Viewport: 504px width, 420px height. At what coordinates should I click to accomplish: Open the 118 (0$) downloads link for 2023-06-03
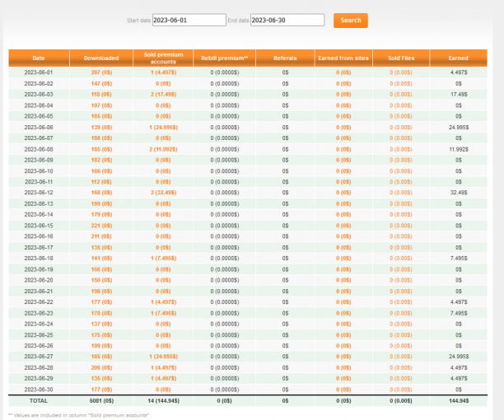tap(101, 95)
